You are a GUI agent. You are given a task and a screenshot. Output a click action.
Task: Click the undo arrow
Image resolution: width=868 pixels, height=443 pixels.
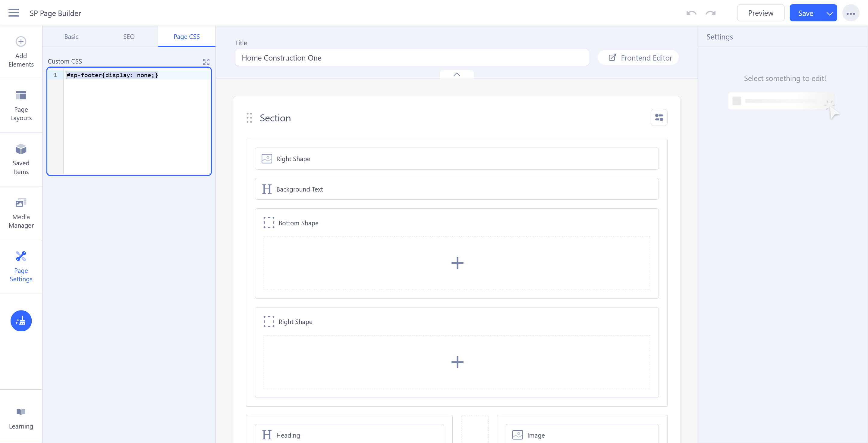click(x=691, y=13)
